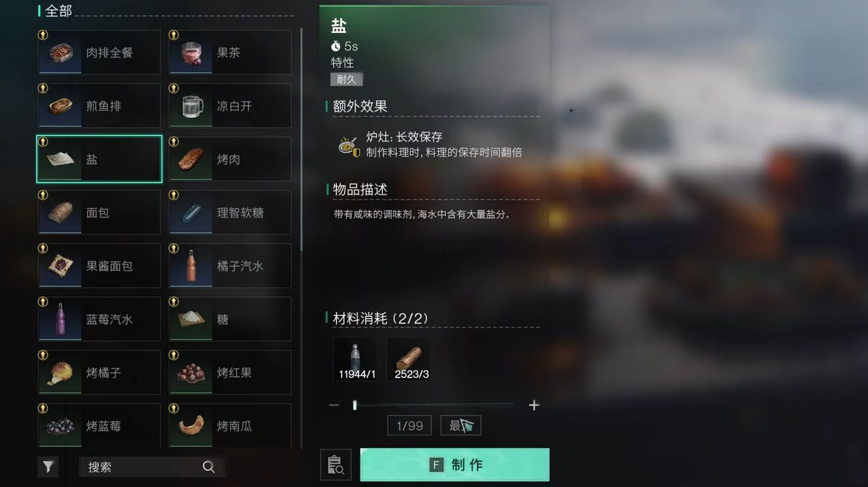Screen dimensions: 868x487
Task: Choose the 肉排全餐 recipe
Action: tap(99, 52)
